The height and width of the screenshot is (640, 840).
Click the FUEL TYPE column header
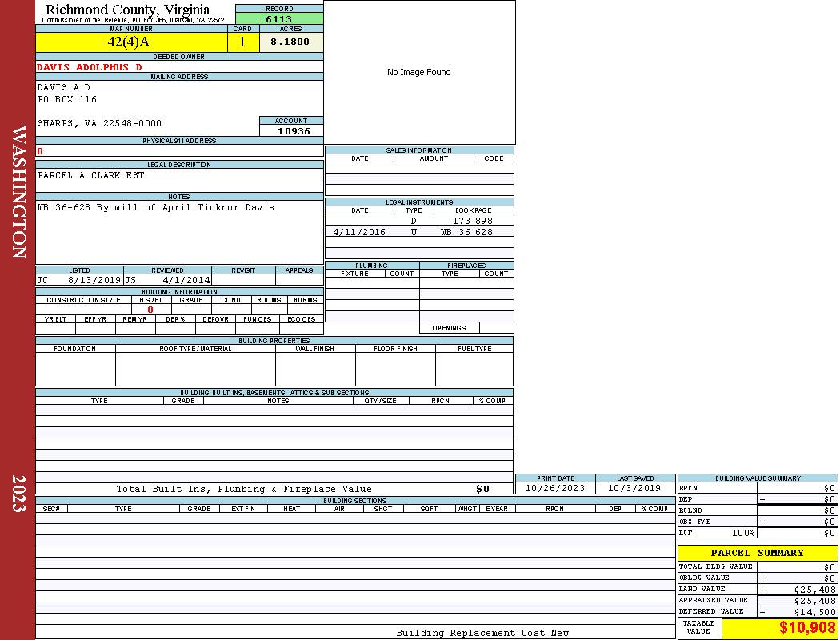[474, 349]
